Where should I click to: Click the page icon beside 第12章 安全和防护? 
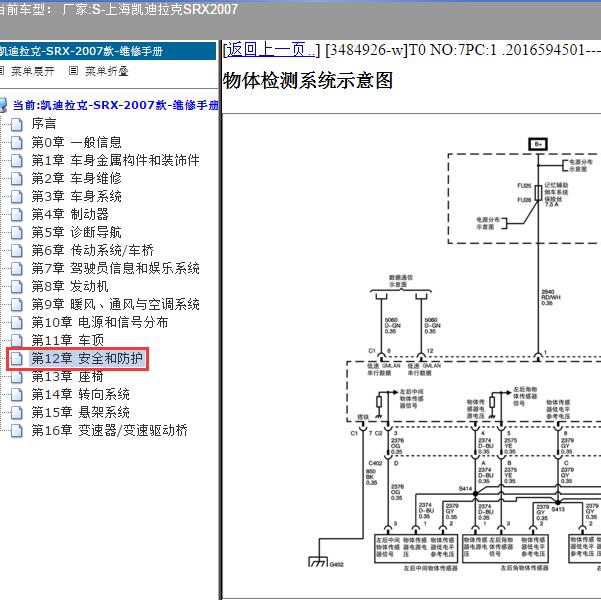[16, 358]
